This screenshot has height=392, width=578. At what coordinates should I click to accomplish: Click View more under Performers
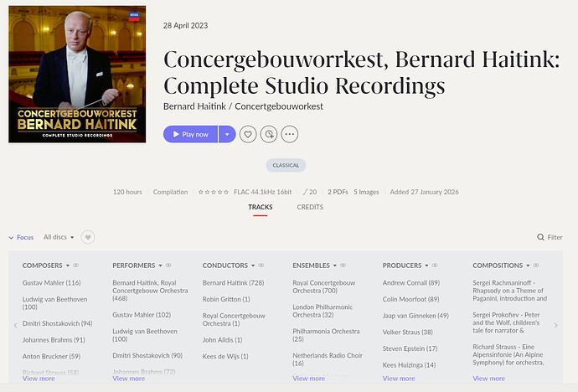click(x=129, y=379)
